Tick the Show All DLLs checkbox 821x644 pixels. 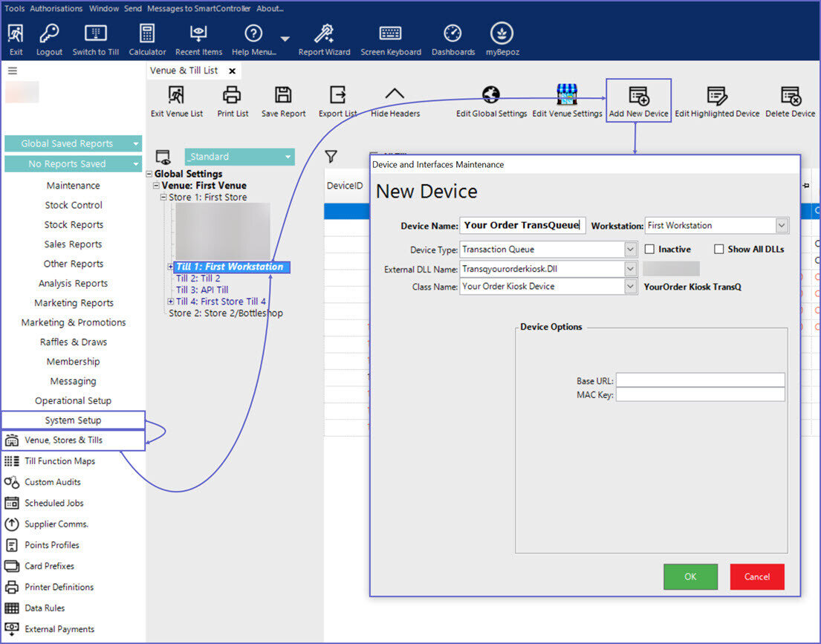[719, 250]
